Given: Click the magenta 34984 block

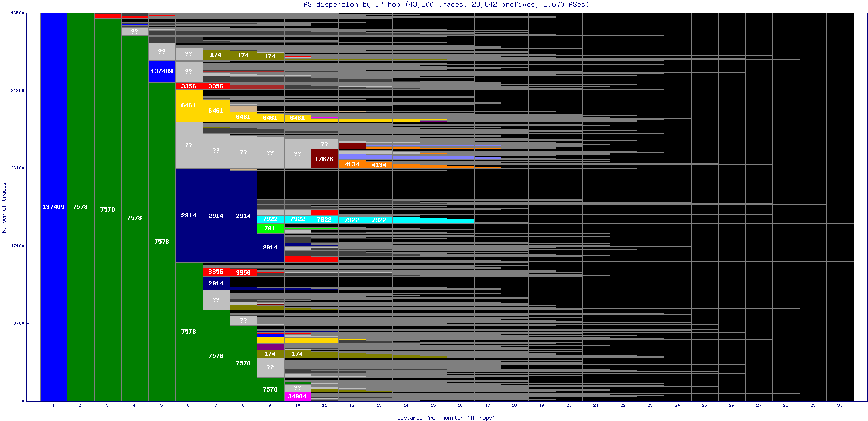Looking at the screenshot, I should 297,396.
